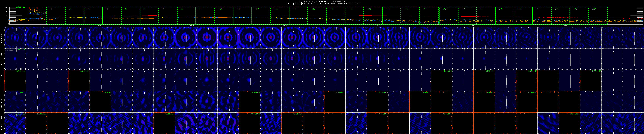Open the black panel labeled 1.86E+04
The width and height of the screenshot is (644, 134).
[442, 80]
